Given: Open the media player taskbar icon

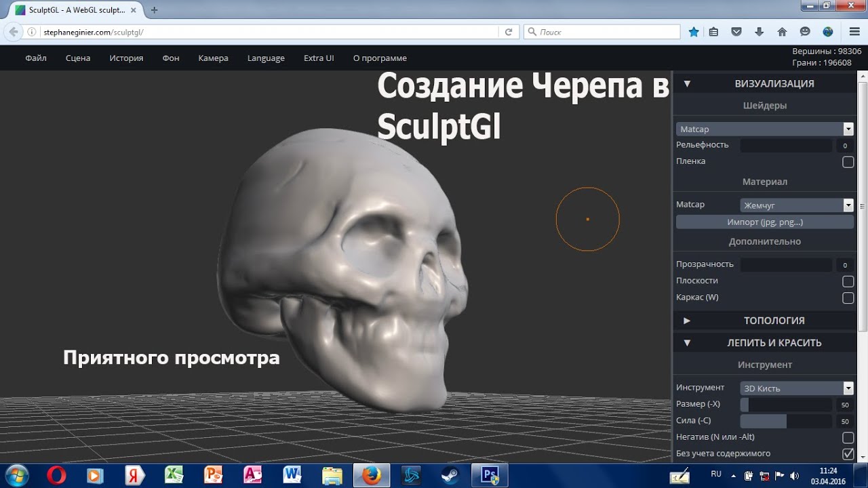Looking at the screenshot, I should 95,476.
